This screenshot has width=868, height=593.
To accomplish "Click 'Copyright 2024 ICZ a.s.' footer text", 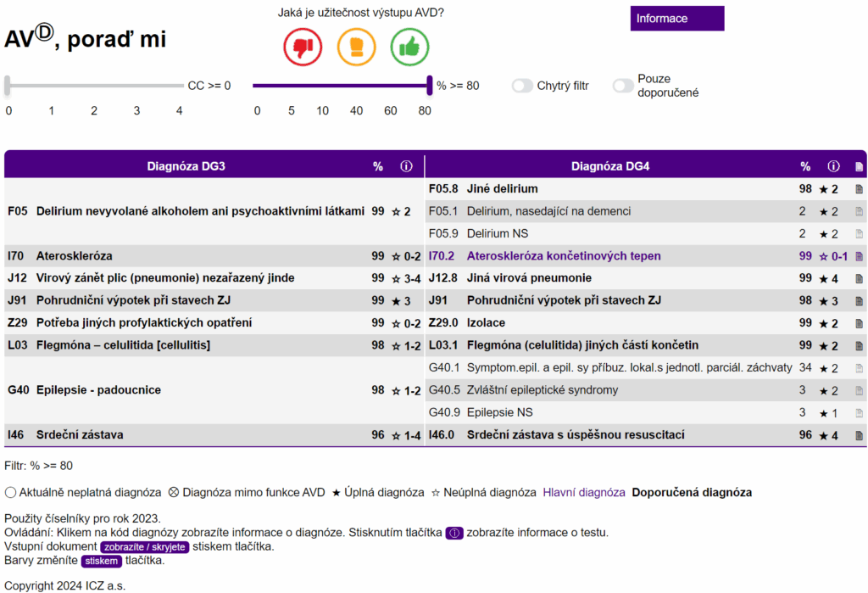I will [64, 586].
